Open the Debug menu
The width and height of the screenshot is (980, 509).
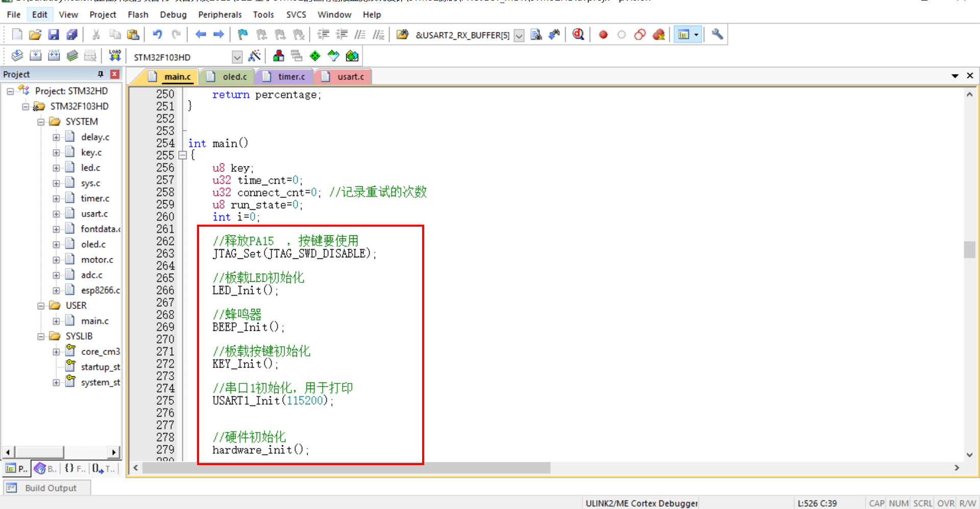tap(173, 14)
